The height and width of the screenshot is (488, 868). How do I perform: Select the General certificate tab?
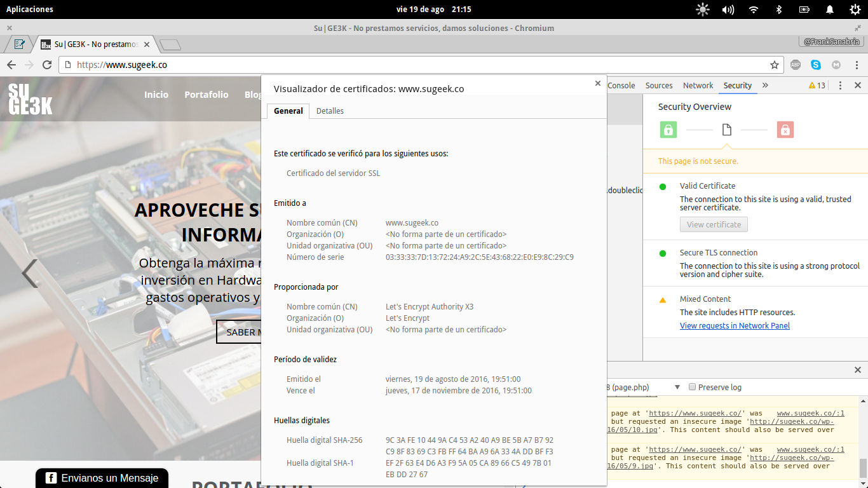click(x=288, y=111)
